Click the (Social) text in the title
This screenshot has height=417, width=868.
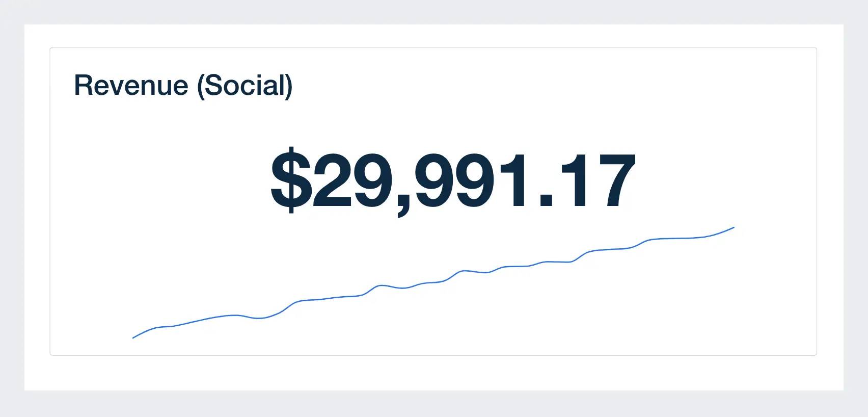(x=245, y=86)
